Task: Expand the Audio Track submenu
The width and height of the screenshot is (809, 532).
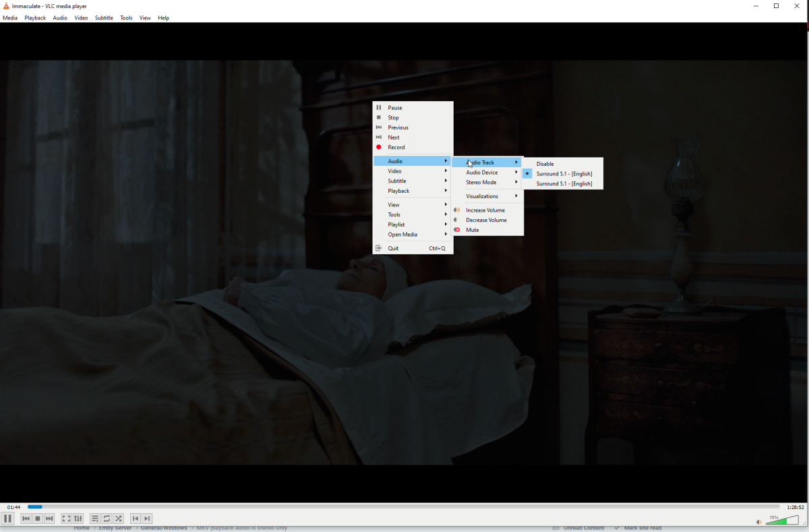Action: [x=487, y=162]
